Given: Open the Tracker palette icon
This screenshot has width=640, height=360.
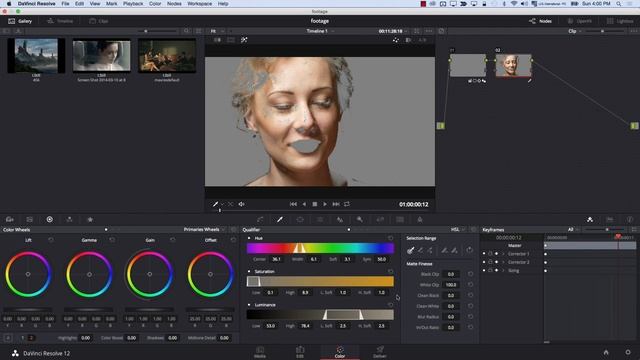Looking at the screenshot, I should (x=320, y=220).
